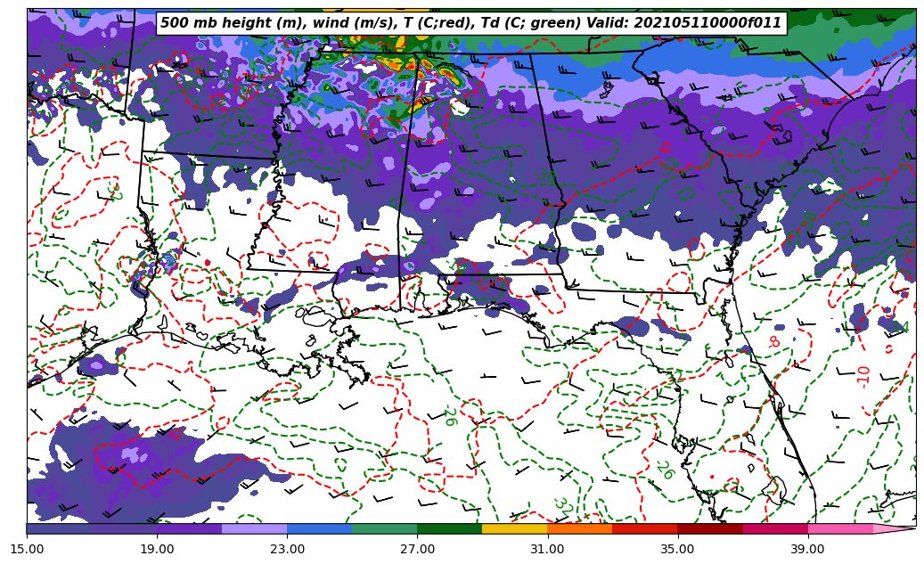Click the red -10 temperature contour label
This screenshot has width=924, height=564.
tap(863, 375)
